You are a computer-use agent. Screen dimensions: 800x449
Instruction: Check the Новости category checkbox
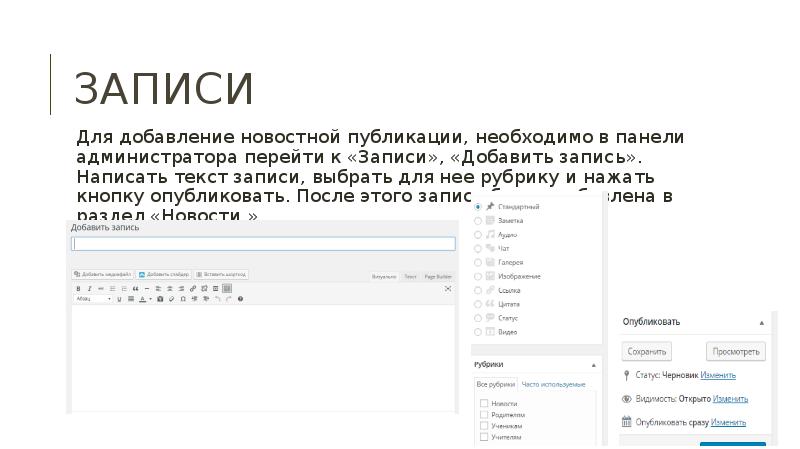pyautogui.click(x=484, y=403)
